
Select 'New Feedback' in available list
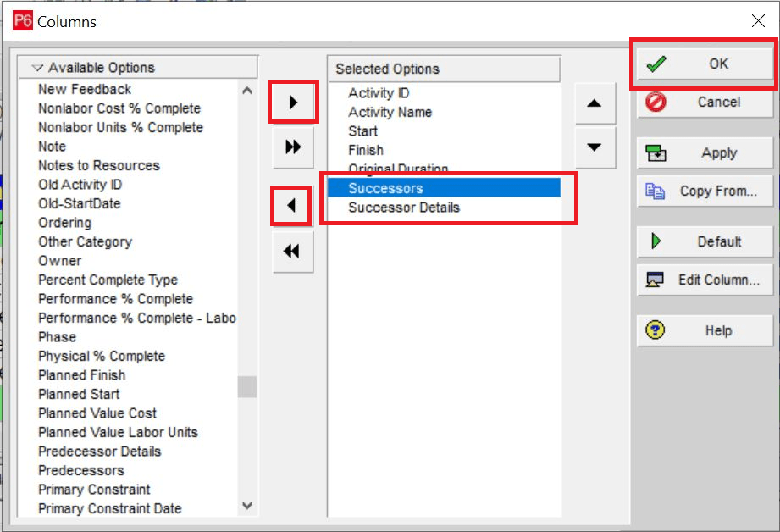pos(85,90)
